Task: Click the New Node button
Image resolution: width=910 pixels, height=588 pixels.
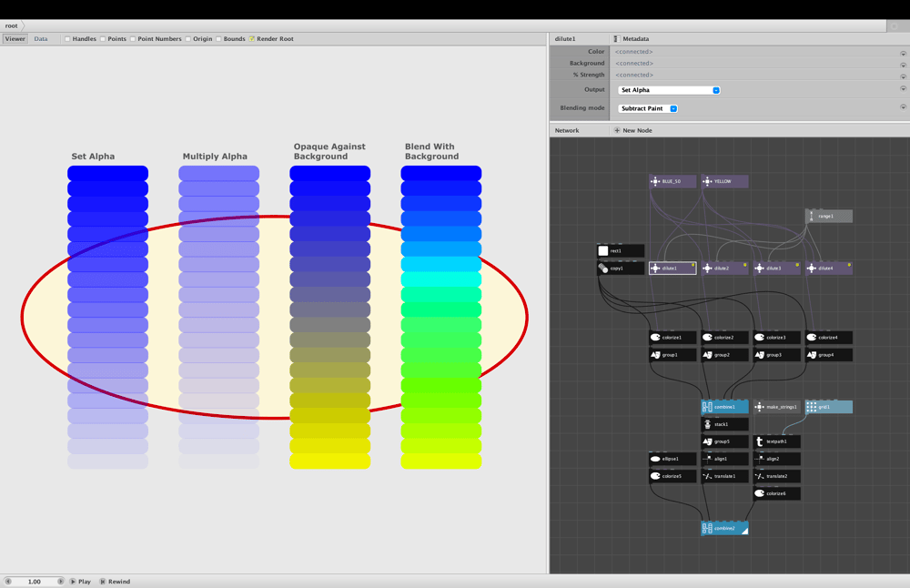Action: pyautogui.click(x=632, y=130)
